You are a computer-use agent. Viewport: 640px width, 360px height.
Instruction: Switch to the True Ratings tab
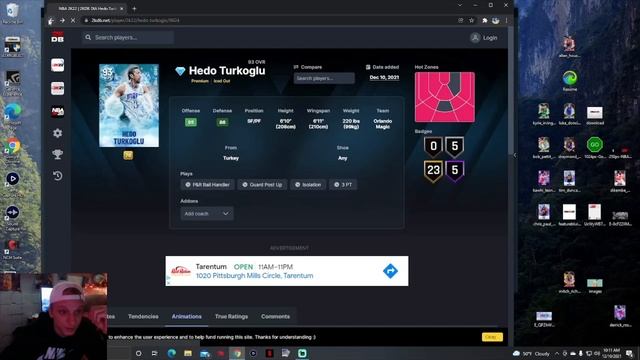231,316
